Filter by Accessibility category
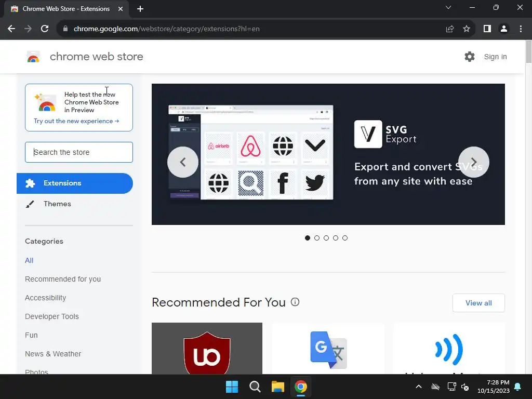 [46, 298]
